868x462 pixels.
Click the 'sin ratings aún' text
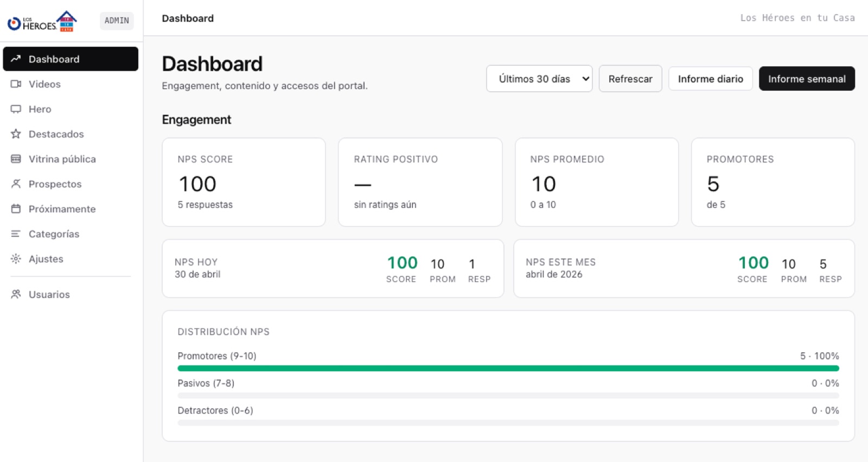click(x=385, y=205)
